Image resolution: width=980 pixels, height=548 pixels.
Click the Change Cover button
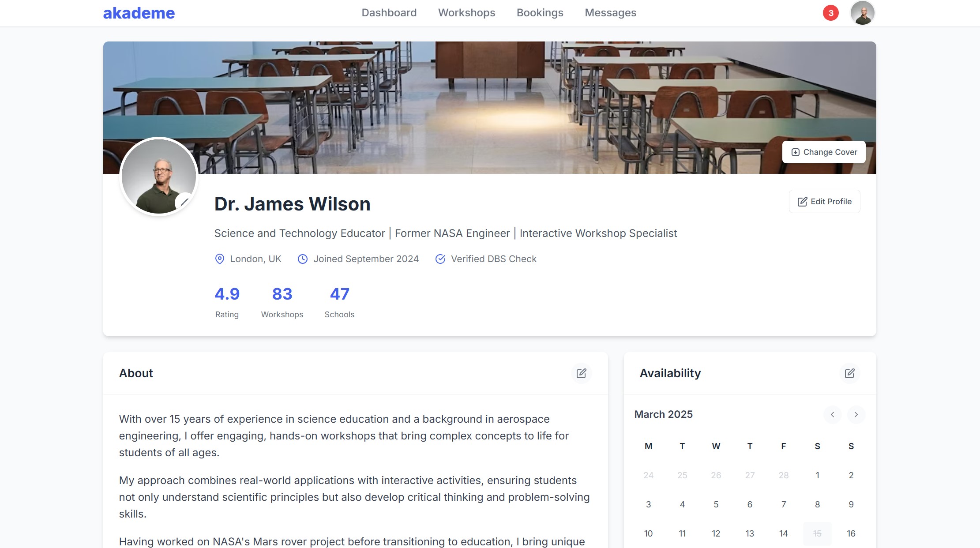click(824, 152)
